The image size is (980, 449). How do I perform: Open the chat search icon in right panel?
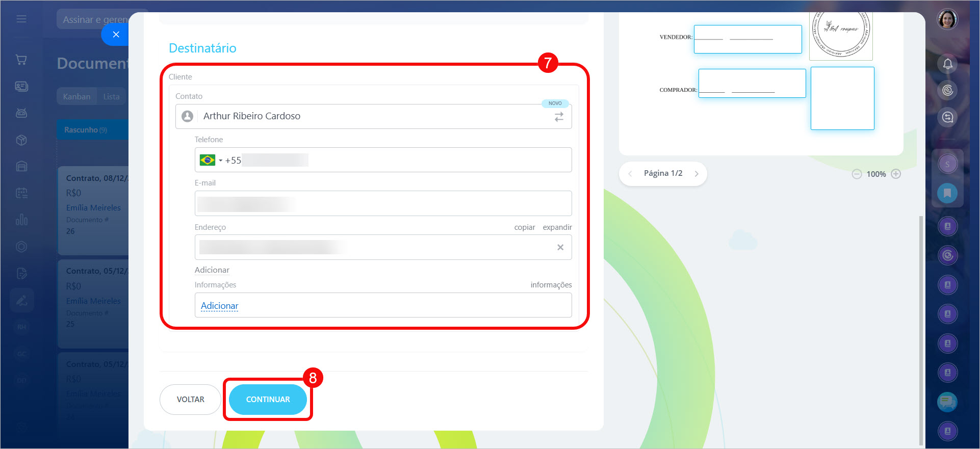(947, 117)
